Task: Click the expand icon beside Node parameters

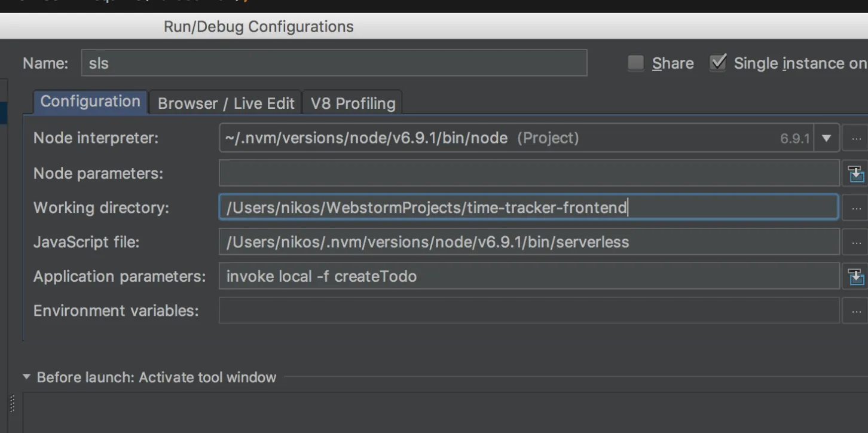Action: pyautogui.click(x=856, y=173)
